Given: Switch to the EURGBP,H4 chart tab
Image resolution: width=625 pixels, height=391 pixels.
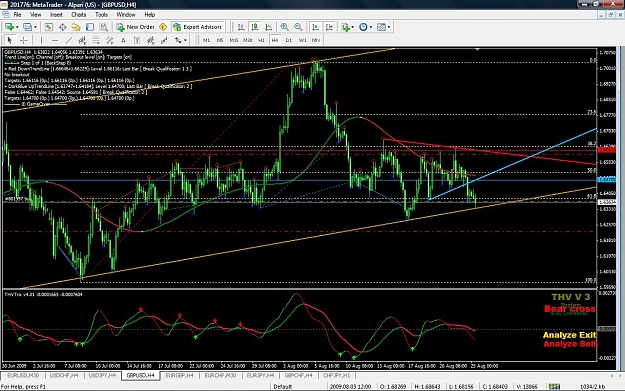Looking at the screenshot, I should tap(179, 375).
